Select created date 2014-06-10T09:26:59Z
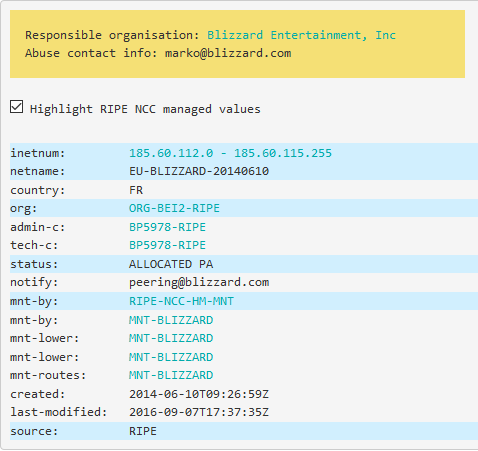Screen dimensions: 478x451 coord(199,394)
